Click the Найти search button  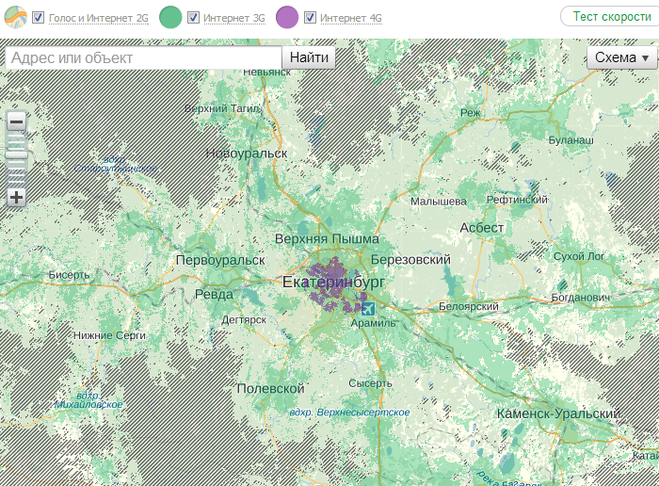[x=309, y=58]
